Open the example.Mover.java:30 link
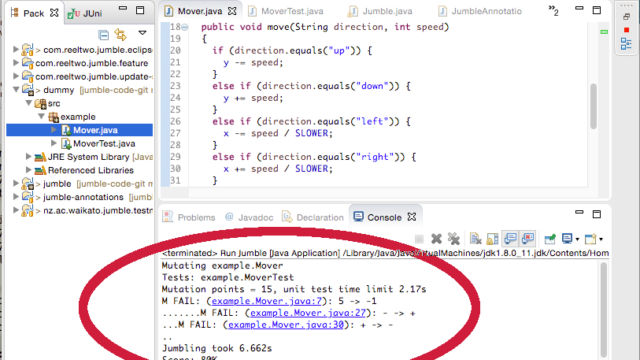This screenshot has height=360, width=640. click(286, 325)
